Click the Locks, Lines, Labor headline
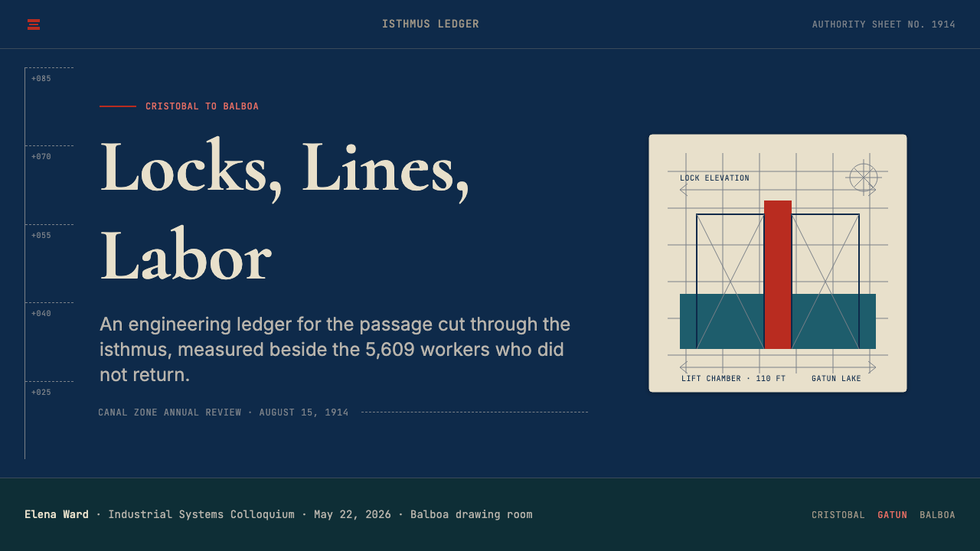The image size is (980, 551). [285, 210]
